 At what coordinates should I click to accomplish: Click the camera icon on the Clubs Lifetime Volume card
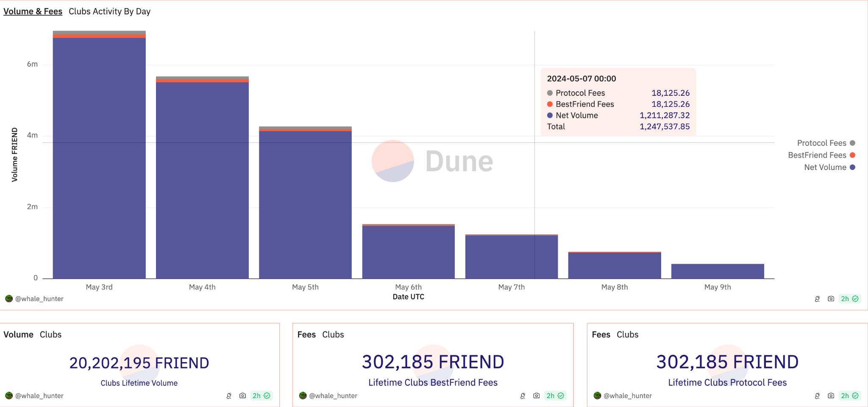tap(242, 396)
